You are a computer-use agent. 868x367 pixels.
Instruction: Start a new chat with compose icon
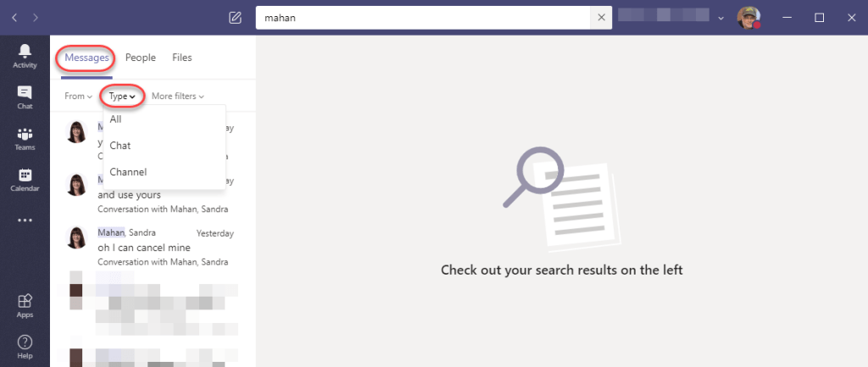(x=236, y=18)
